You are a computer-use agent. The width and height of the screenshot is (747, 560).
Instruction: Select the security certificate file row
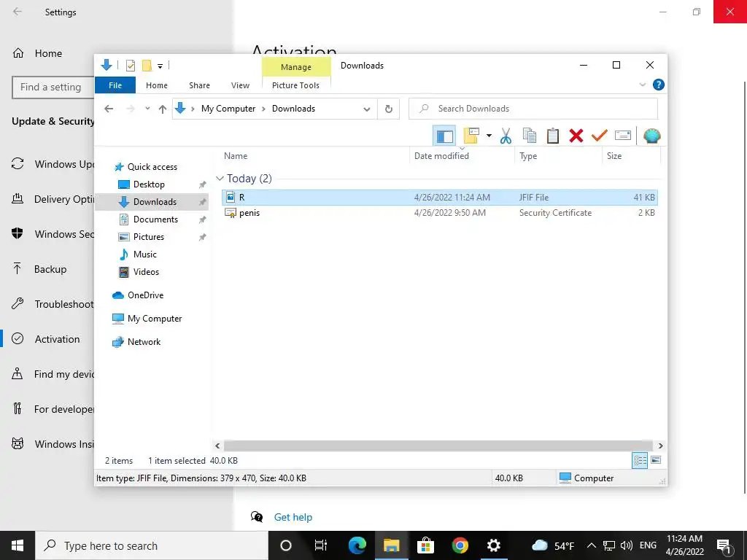point(439,213)
